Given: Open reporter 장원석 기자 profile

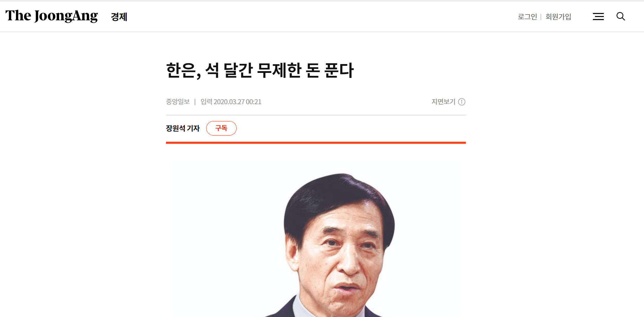Looking at the screenshot, I should [183, 128].
